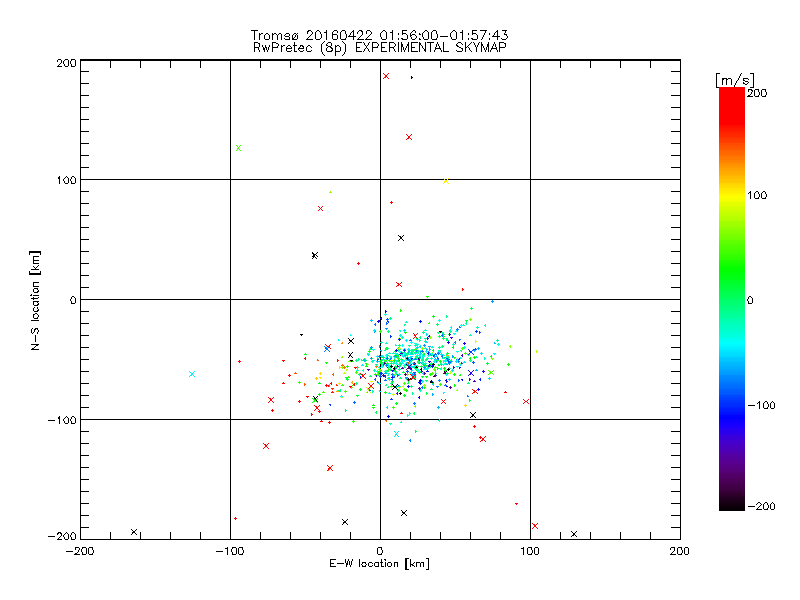Click the colorbar label "200"
Screen dimensions: 800x600
(x=757, y=93)
